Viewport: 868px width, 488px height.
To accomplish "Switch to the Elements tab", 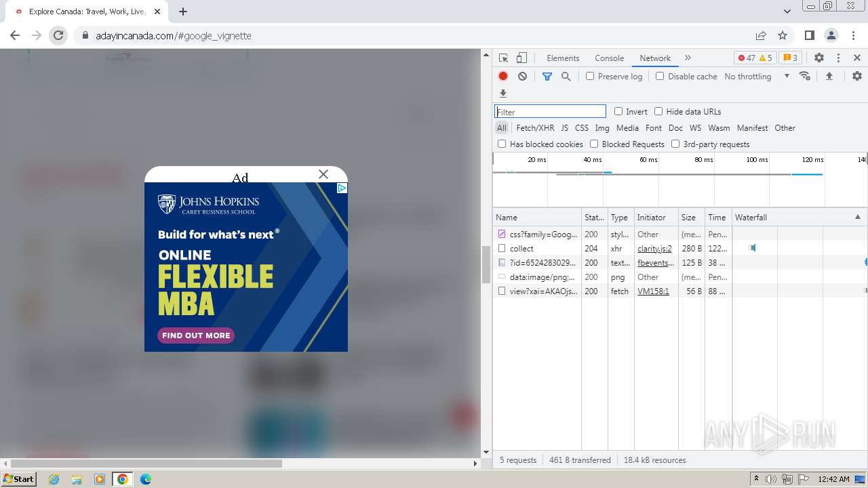I will (563, 58).
